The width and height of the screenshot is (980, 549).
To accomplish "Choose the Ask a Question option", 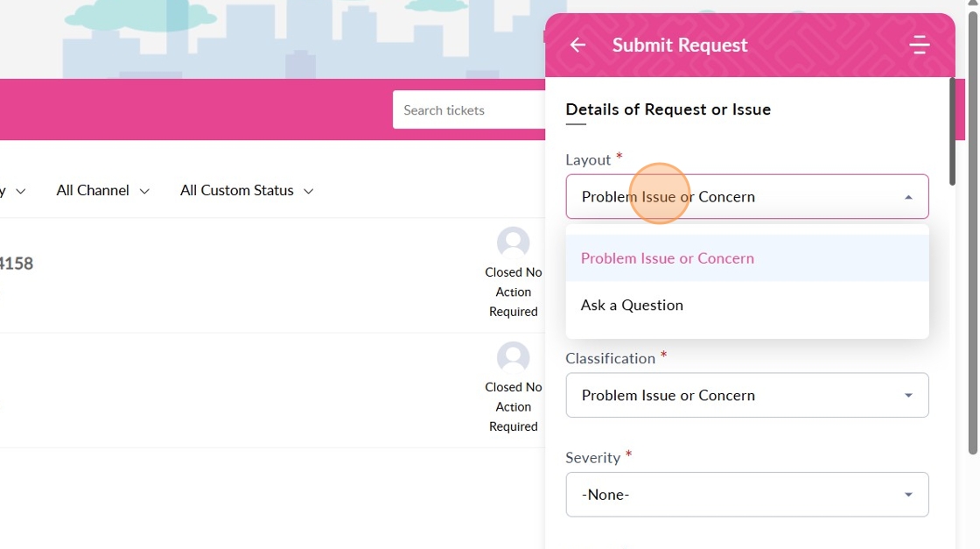I will coord(632,306).
